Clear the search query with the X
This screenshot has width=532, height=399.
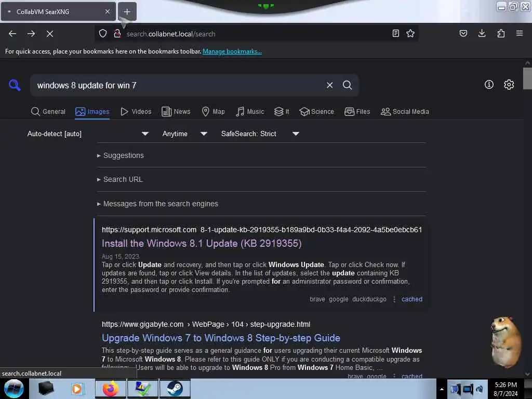click(329, 85)
